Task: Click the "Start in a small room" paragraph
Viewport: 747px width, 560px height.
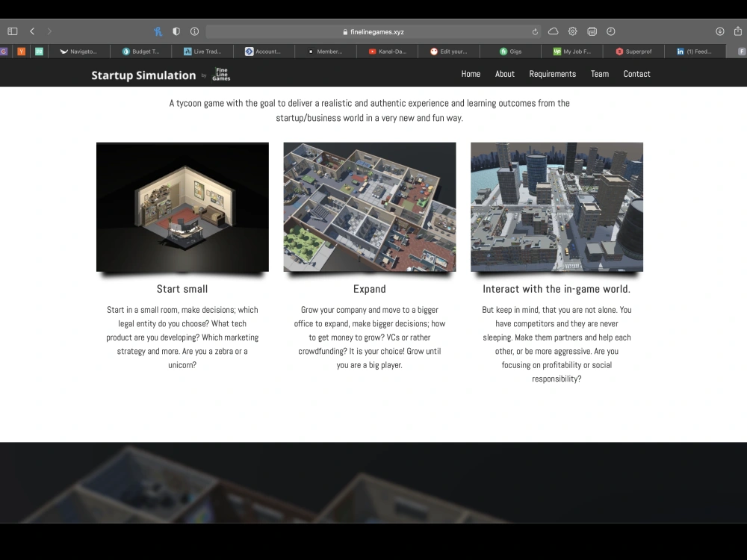Action: coord(182,337)
